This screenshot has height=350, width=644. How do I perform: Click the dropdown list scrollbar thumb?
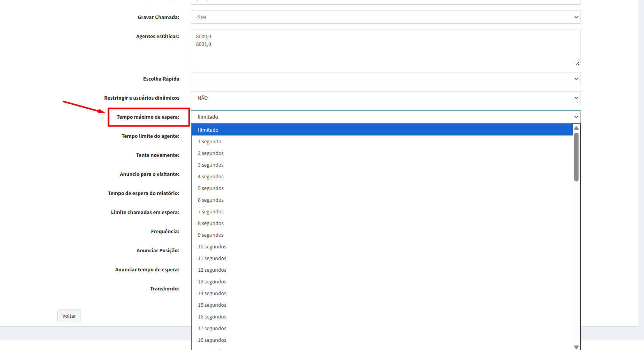(576, 157)
